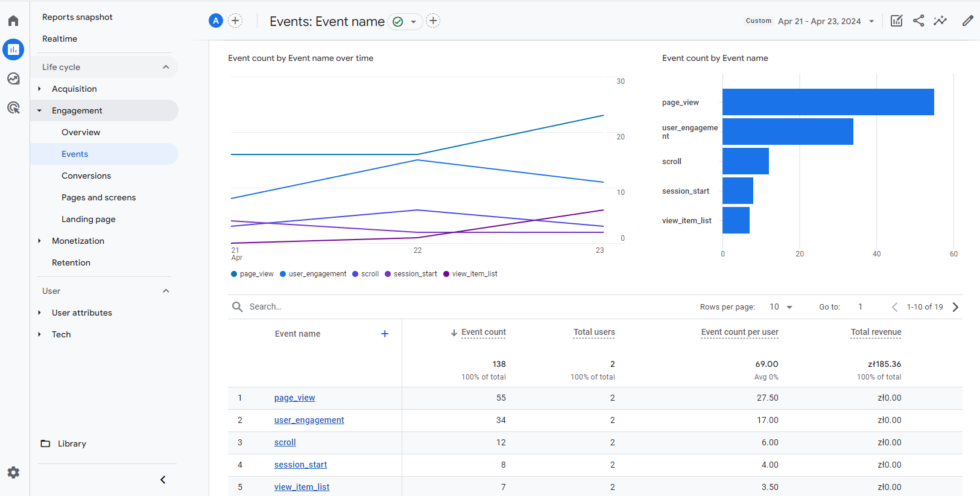Select Conversions in the sidebar
The width and height of the screenshot is (980, 496).
[x=86, y=176]
